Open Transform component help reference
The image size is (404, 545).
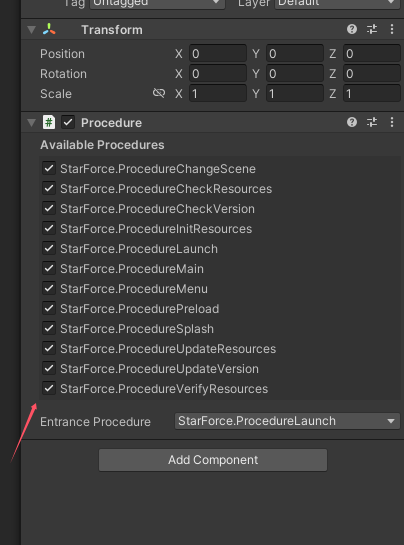352,29
